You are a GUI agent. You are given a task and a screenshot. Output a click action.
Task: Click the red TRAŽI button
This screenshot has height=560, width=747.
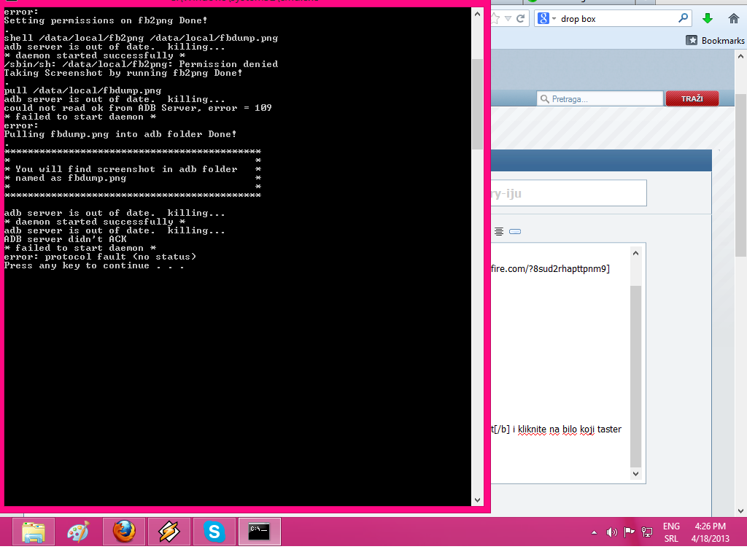[x=692, y=98]
